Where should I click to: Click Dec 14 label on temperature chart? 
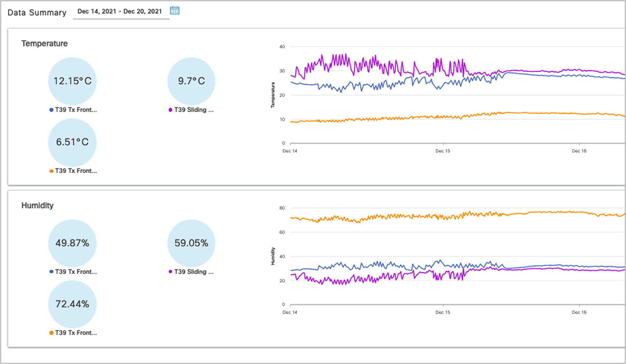coord(290,151)
